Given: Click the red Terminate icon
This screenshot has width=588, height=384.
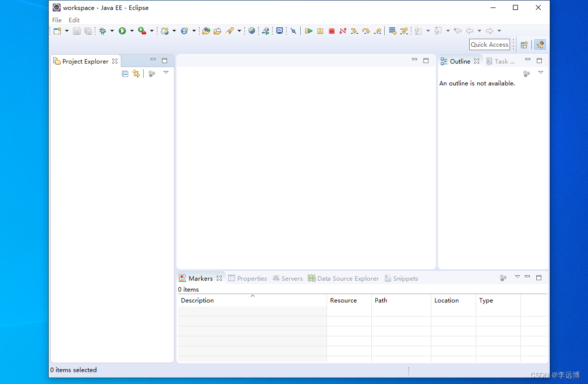Looking at the screenshot, I should pyautogui.click(x=332, y=30).
